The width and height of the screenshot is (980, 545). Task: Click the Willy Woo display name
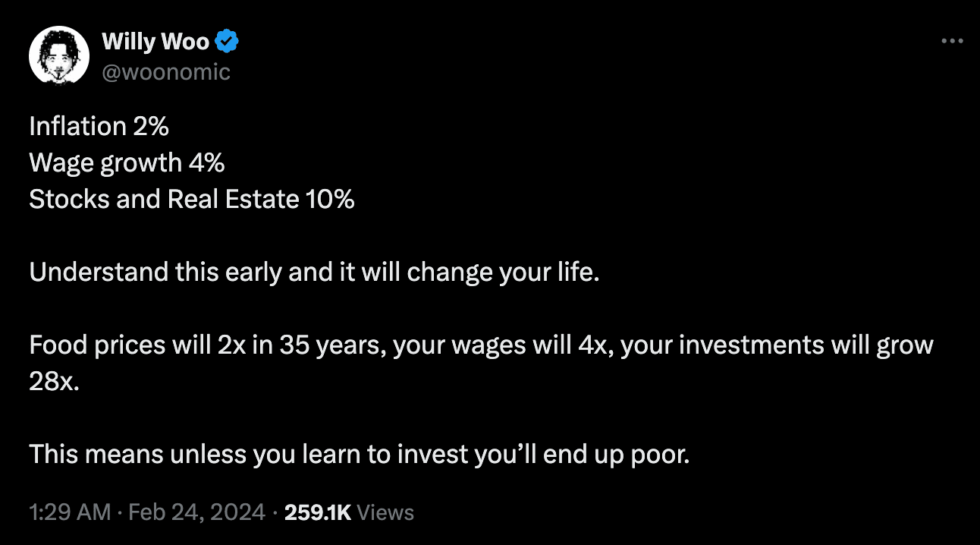(155, 42)
